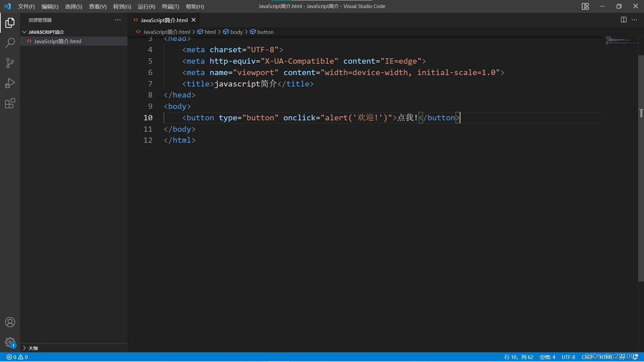This screenshot has height=362, width=644.
Task: Click the 行 10, 列 62 cursor position
Action: [x=519, y=357]
